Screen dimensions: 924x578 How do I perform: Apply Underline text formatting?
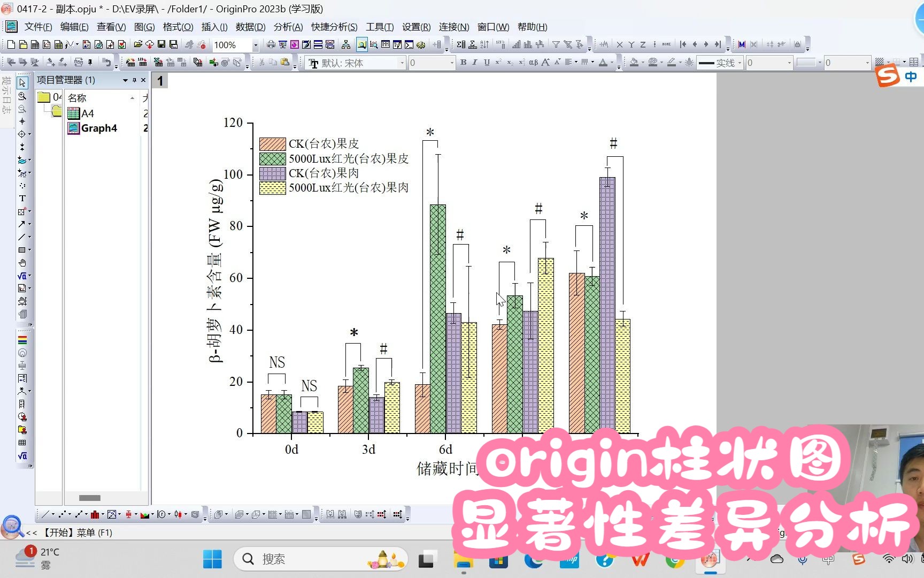coord(487,63)
